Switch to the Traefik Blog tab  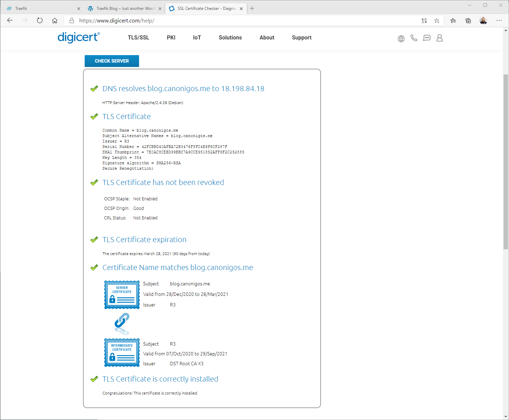tap(124, 9)
